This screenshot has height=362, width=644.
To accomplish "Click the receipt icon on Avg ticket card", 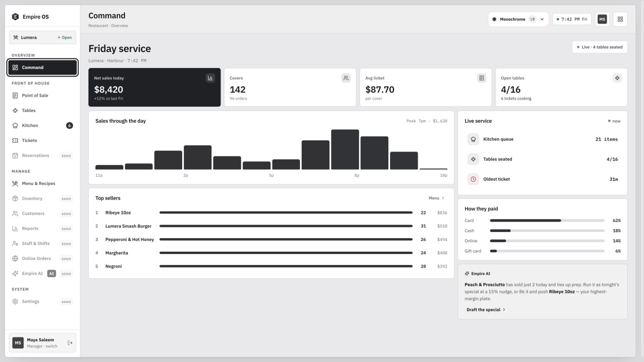I will [x=482, y=78].
